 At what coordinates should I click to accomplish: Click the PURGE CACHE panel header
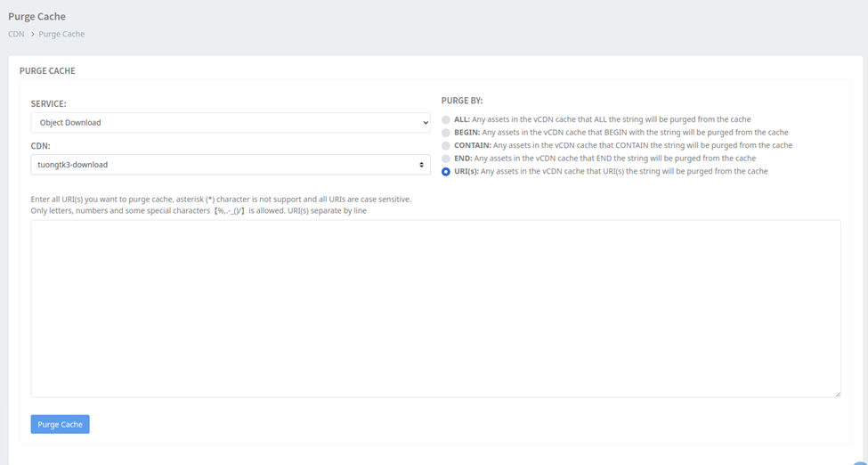(47, 70)
